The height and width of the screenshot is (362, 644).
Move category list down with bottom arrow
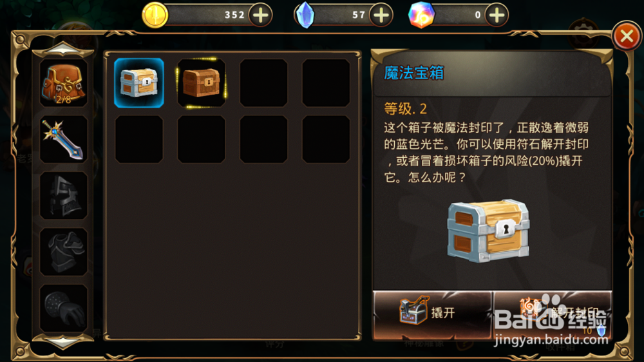point(63,341)
